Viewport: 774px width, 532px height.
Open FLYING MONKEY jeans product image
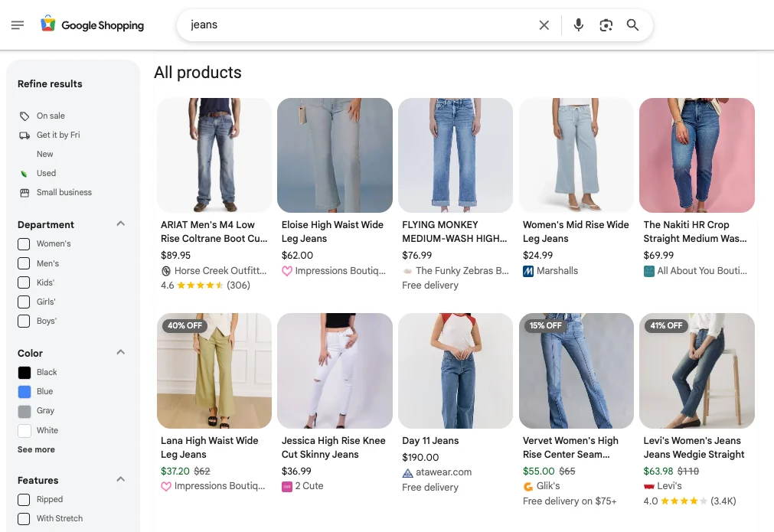click(x=456, y=155)
